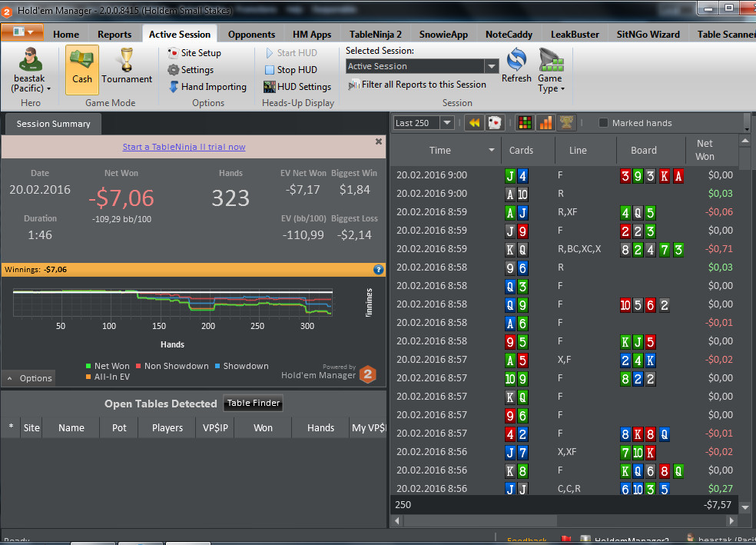Screen dimensions: 756x545
Task: Close the TableNinja II trial banner
Action: click(x=379, y=141)
